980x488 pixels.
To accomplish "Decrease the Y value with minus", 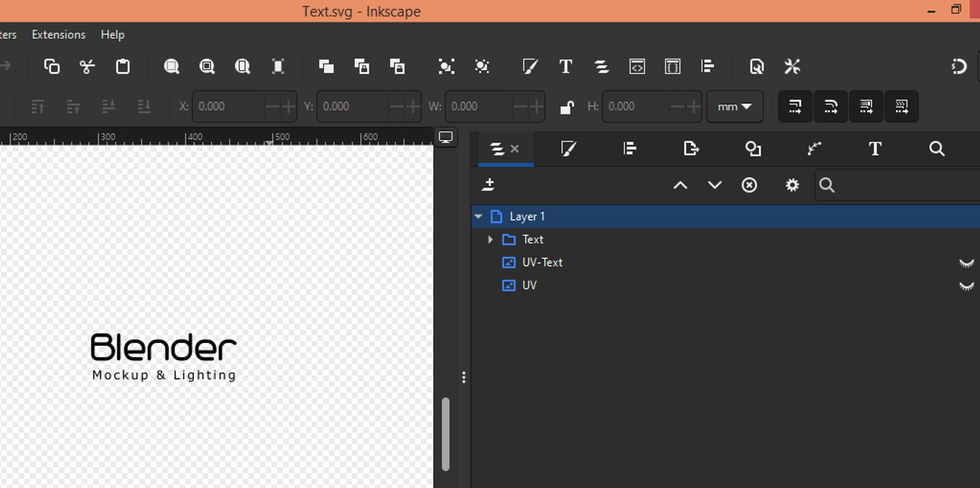I will click(397, 107).
